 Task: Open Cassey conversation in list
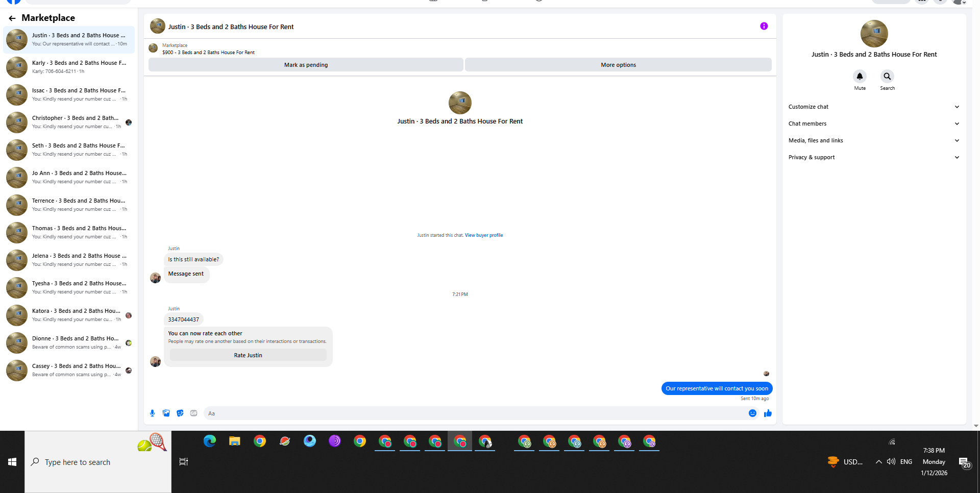click(69, 370)
